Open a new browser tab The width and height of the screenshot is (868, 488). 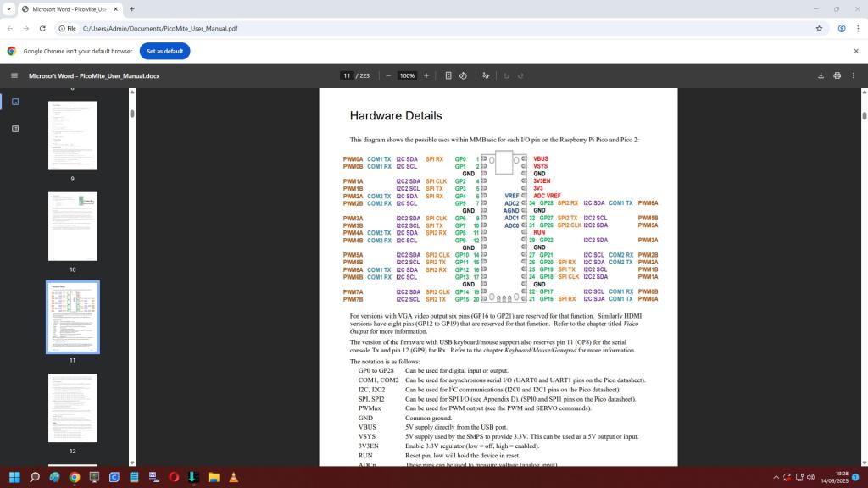point(131,9)
